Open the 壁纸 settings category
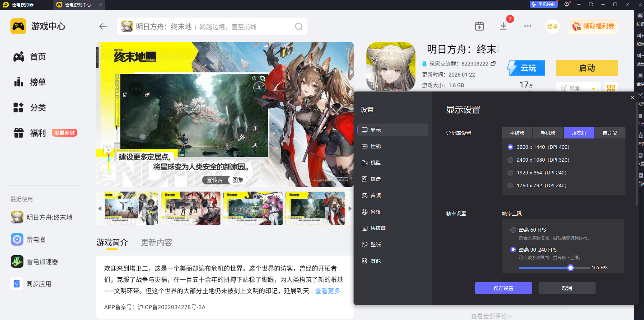 click(x=393, y=245)
